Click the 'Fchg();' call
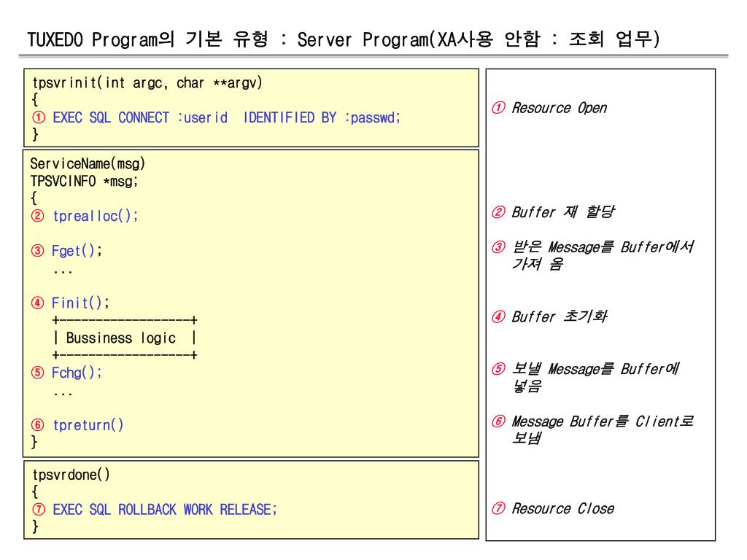 [x=77, y=373]
